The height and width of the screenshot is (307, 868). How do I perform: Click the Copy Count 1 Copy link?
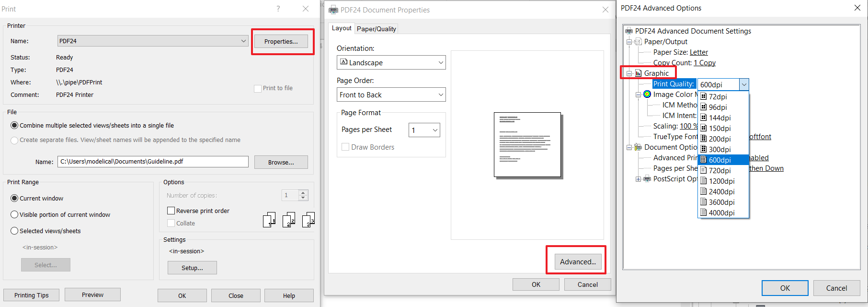click(705, 63)
